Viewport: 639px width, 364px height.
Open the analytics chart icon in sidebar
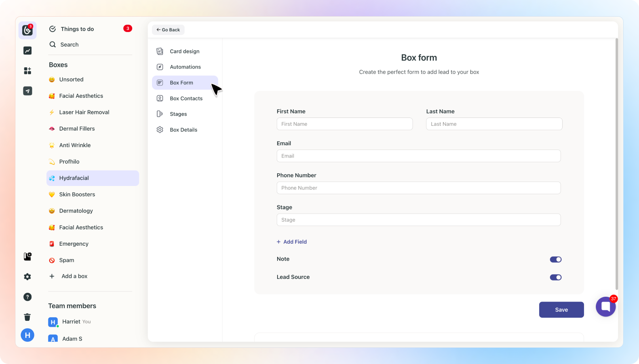27,51
